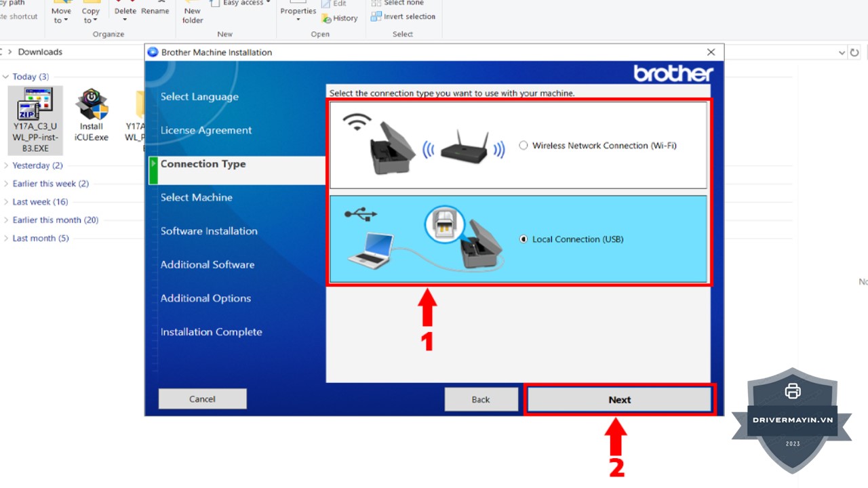
Task: Collapse the Today (3) file group
Action: [x=6, y=77]
